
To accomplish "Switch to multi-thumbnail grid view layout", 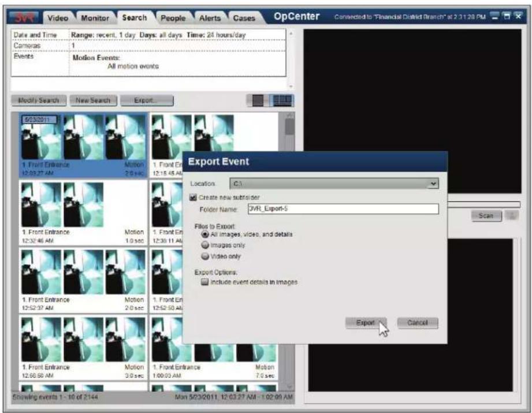I will pos(282,101).
